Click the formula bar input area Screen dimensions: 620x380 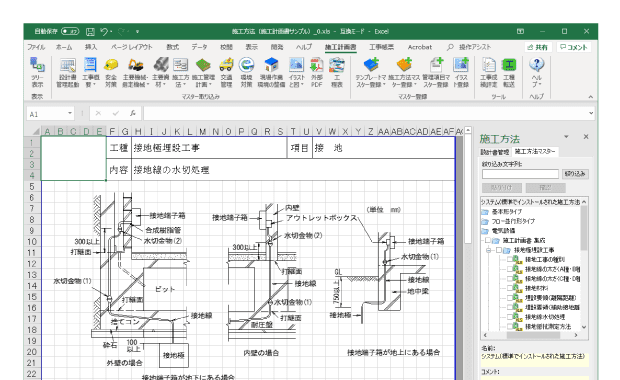pos(365,113)
